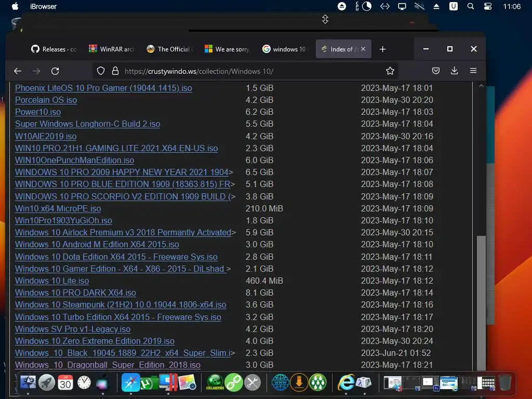Open the browser hamburger menu
532x399 pixels.
[x=473, y=71]
